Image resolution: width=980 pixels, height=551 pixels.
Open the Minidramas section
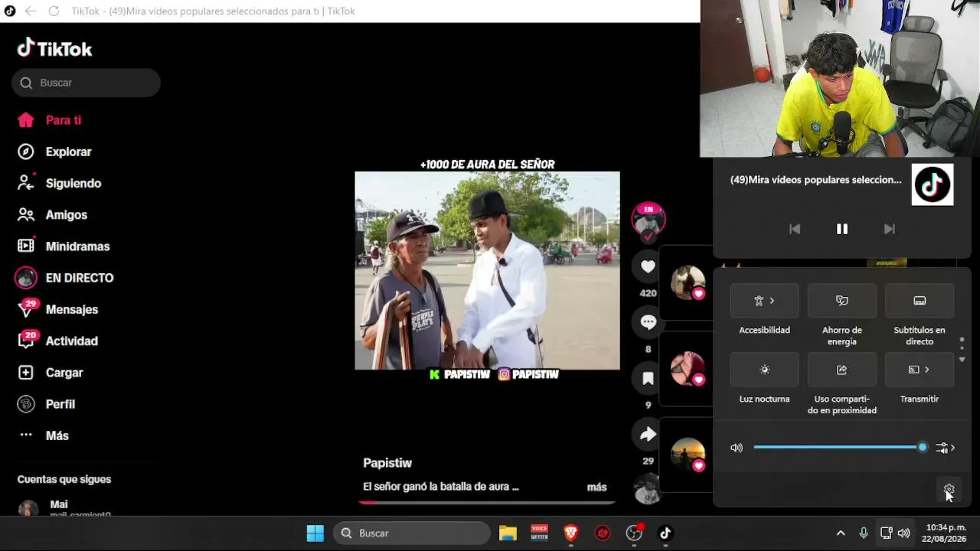coord(64,246)
